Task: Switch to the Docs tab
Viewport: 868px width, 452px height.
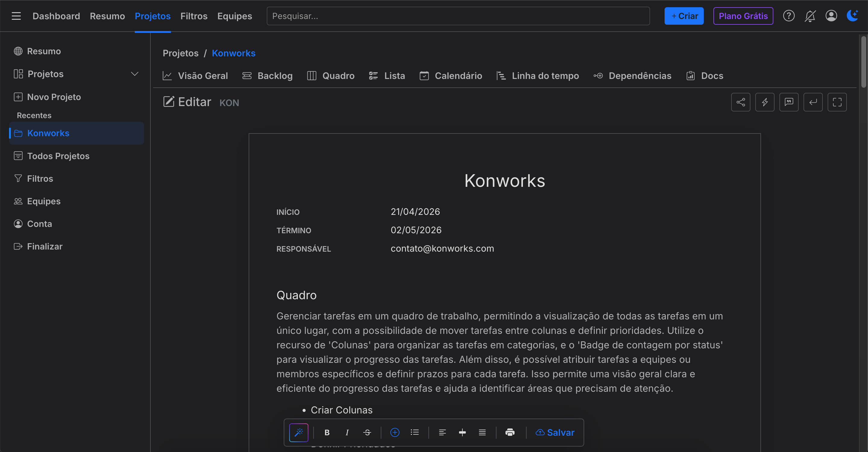Action: click(x=705, y=76)
